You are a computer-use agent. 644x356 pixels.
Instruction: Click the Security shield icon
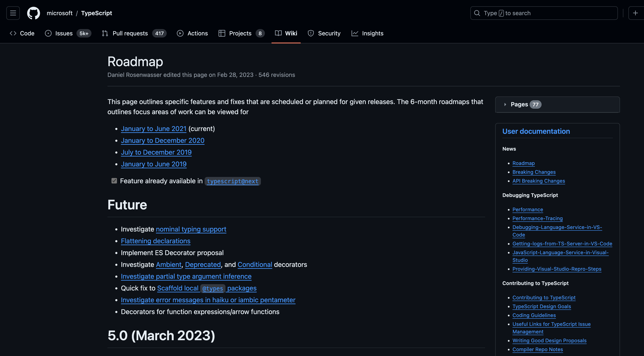311,33
